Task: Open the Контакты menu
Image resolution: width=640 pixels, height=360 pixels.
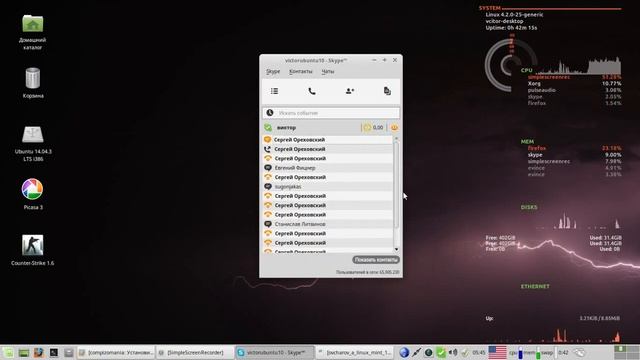Action: 300,71
